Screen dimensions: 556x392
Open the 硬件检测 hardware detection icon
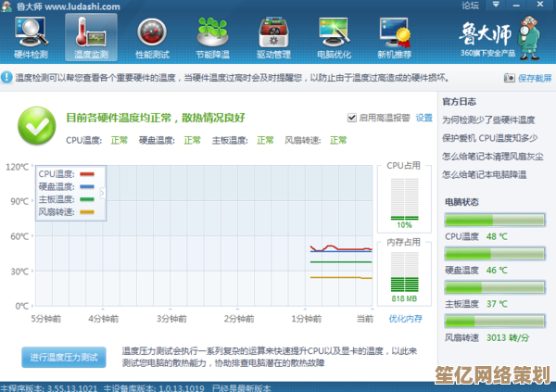(x=31, y=38)
